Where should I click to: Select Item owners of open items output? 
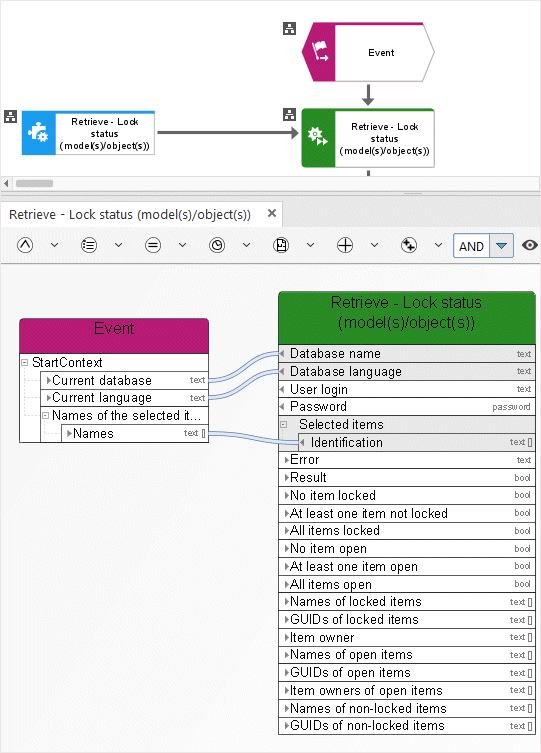pyautogui.click(x=407, y=690)
